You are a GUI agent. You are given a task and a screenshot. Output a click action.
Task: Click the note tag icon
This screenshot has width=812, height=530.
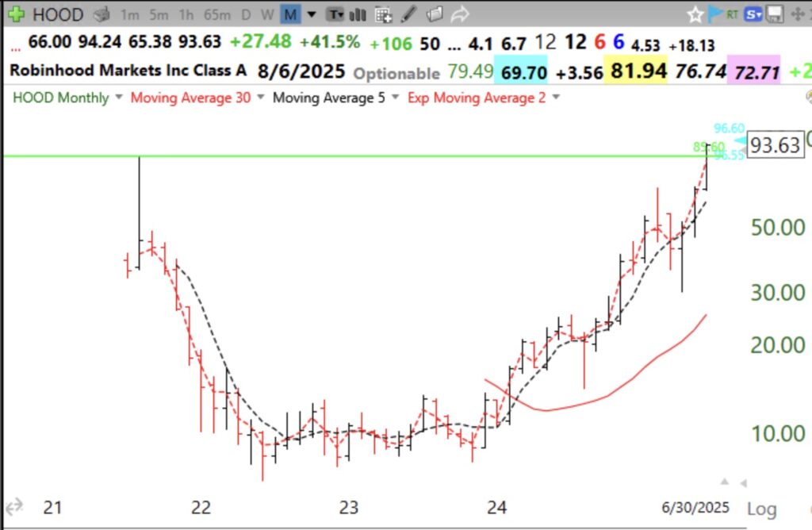[435, 14]
